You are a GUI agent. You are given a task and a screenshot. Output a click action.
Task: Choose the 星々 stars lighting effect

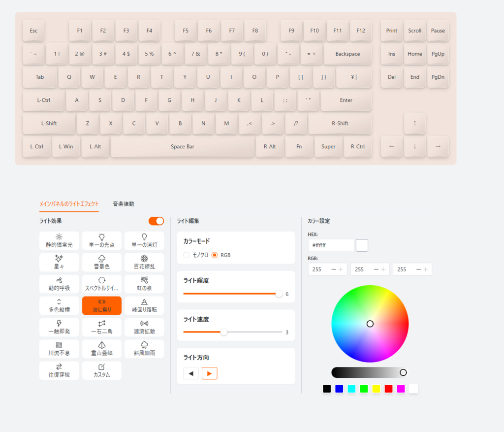pyautogui.click(x=59, y=262)
